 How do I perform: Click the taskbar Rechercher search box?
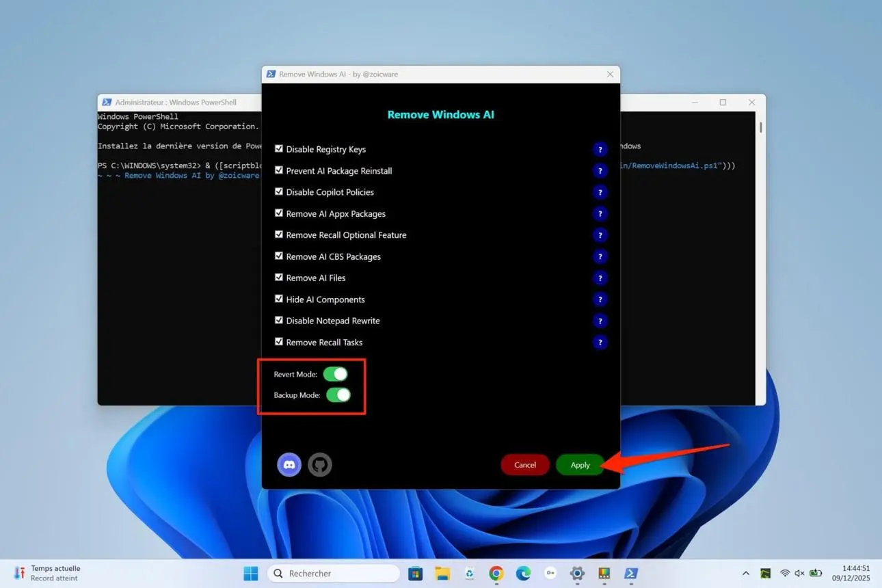click(334, 574)
